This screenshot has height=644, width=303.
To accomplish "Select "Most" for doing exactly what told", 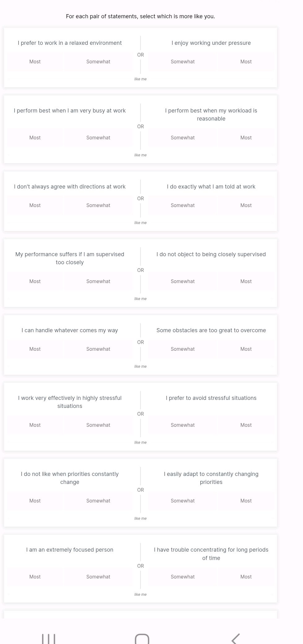I will click(x=246, y=205).
